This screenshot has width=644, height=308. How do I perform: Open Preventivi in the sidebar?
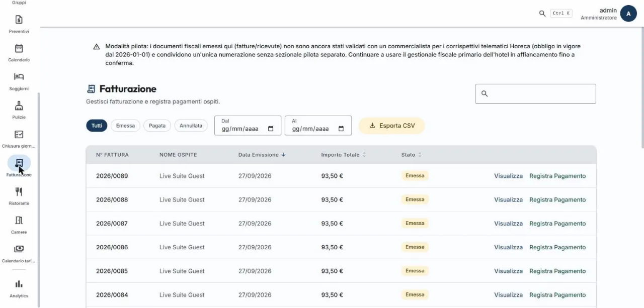(x=19, y=24)
